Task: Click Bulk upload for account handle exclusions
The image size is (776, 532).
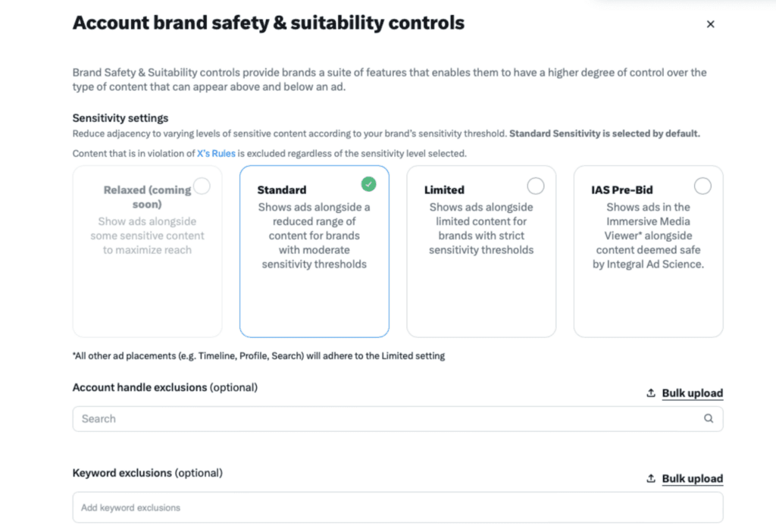Action: click(x=693, y=393)
